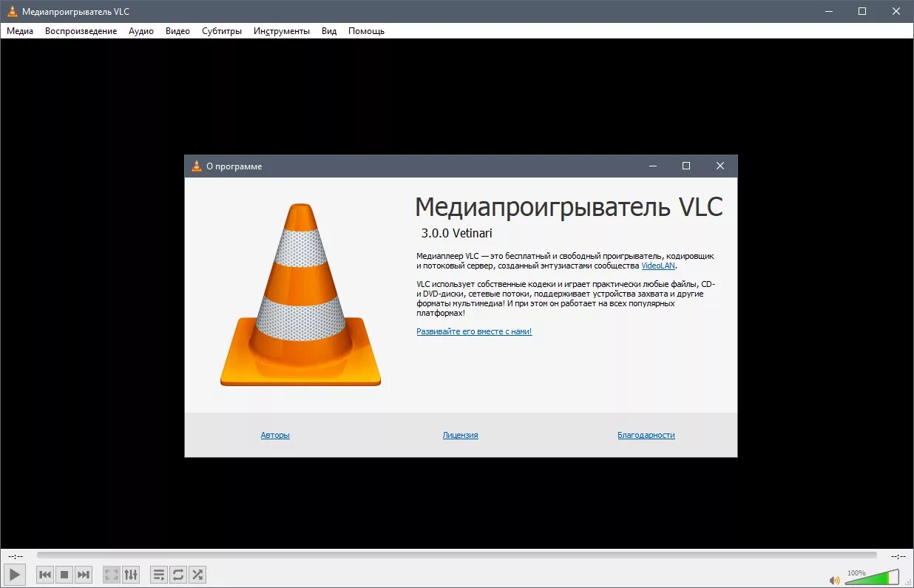Open the Вид menu
Viewport: 914px width, 588px height.
pos(329,31)
